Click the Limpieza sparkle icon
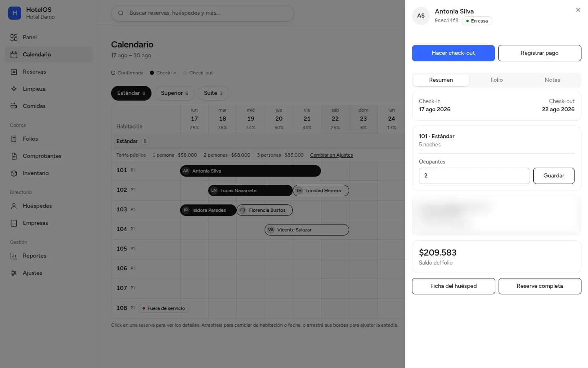588x368 pixels. click(x=14, y=89)
